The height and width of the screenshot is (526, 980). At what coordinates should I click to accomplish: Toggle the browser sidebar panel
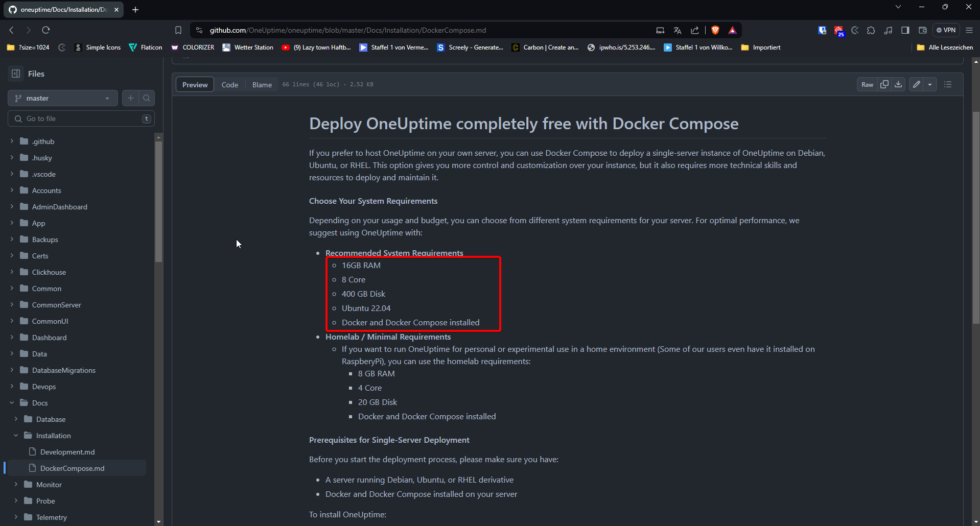point(905,30)
